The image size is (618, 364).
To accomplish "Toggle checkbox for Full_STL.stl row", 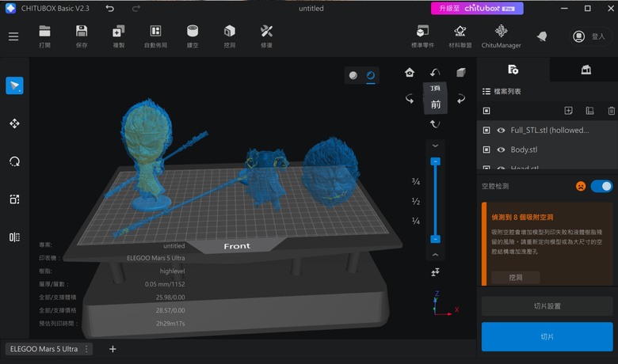I will (x=486, y=131).
